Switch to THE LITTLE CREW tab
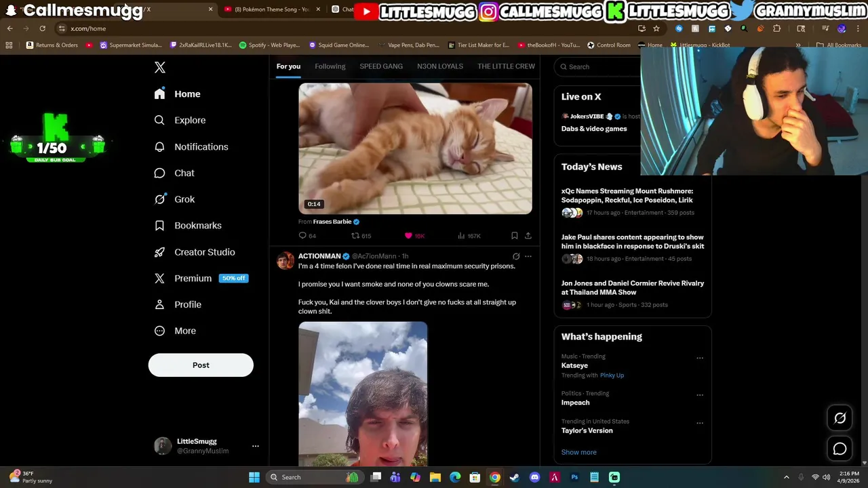The image size is (868, 488). tap(506, 66)
